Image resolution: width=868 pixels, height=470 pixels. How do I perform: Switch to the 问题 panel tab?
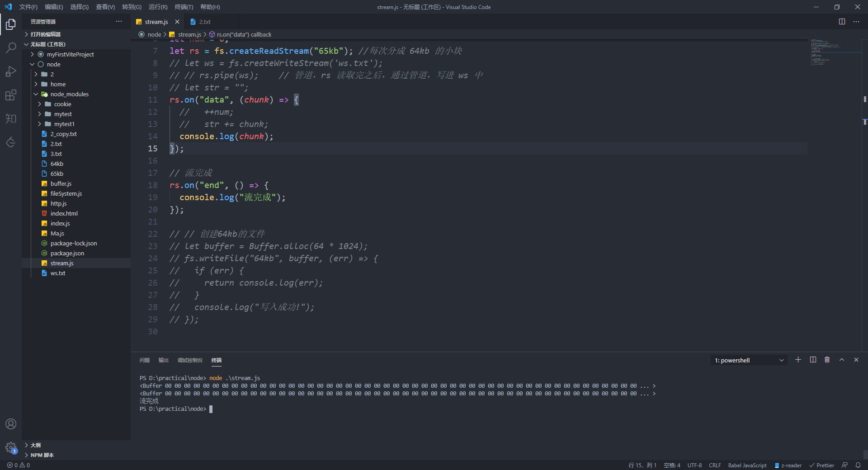[x=145, y=360]
